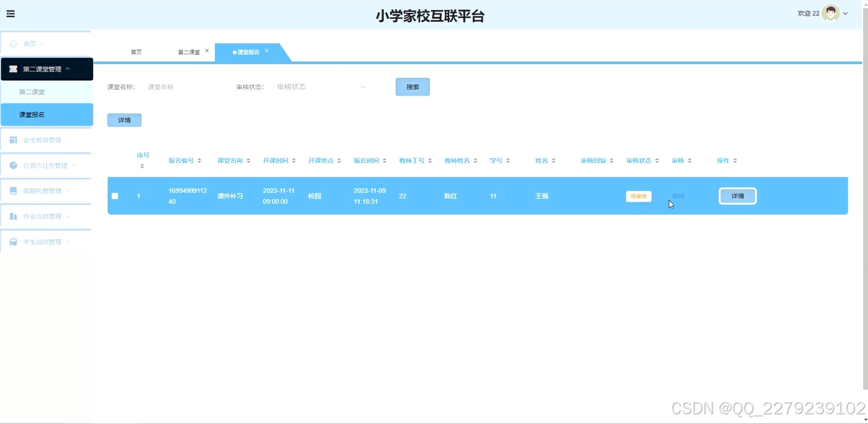This screenshot has width=868, height=424.
Task: Click the 假期托管管理 icon in sidebar
Action: click(13, 190)
